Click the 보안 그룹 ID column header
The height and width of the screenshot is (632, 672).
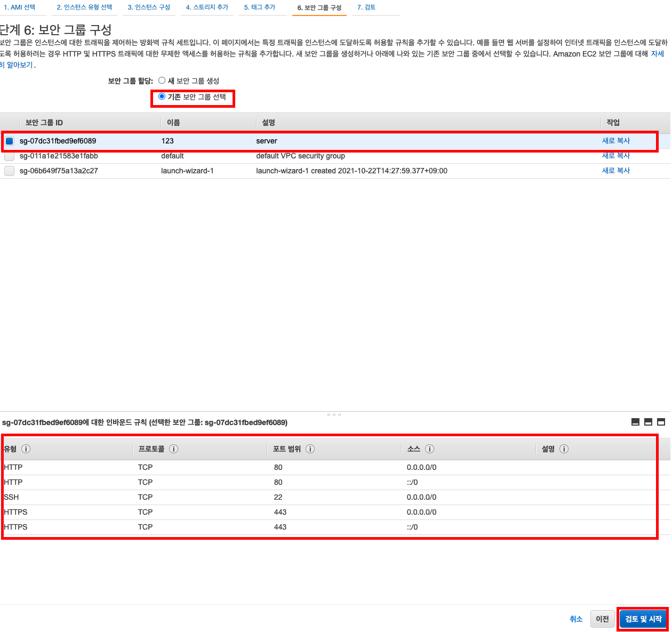(x=44, y=123)
